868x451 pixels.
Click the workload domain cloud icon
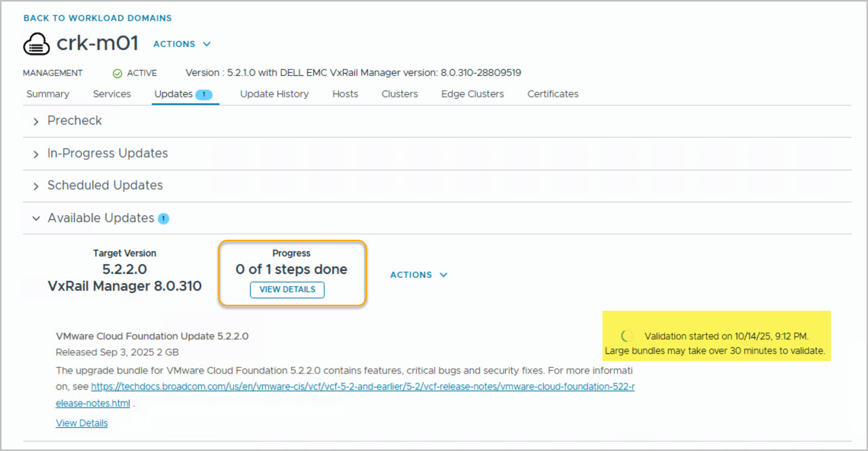coord(37,44)
